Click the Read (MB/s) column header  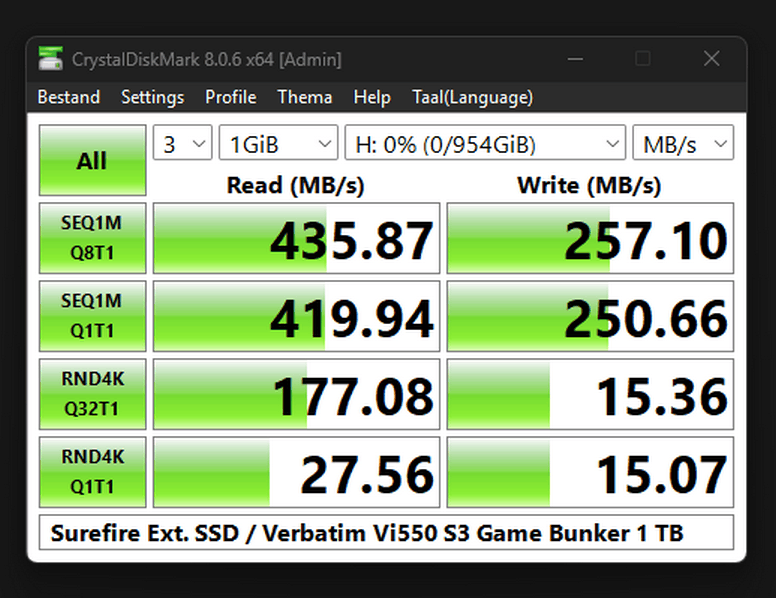[295, 186]
